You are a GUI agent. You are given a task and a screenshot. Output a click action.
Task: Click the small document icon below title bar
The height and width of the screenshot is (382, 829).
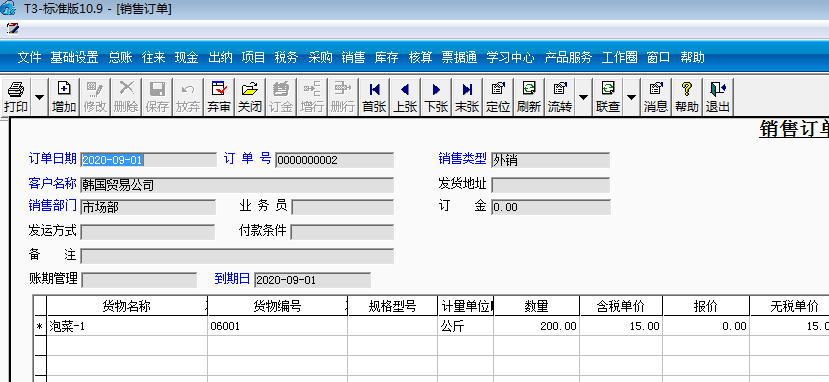pyautogui.click(x=12, y=28)
